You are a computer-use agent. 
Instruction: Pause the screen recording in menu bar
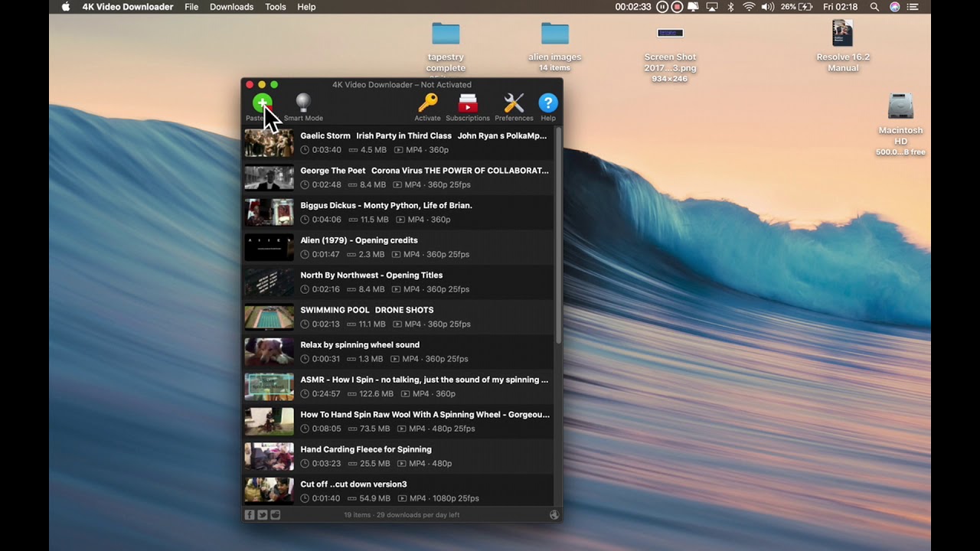pos(663,7)
